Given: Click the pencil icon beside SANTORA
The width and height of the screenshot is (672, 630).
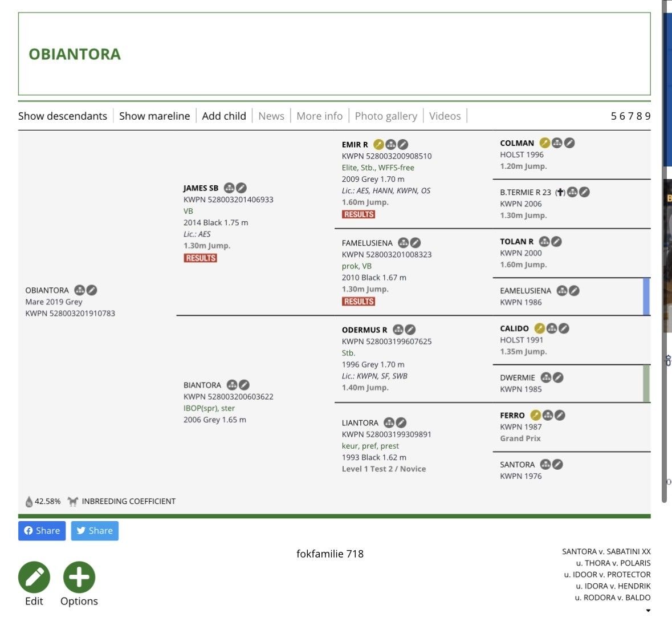Looking at the screenshot, I should 557,464.
